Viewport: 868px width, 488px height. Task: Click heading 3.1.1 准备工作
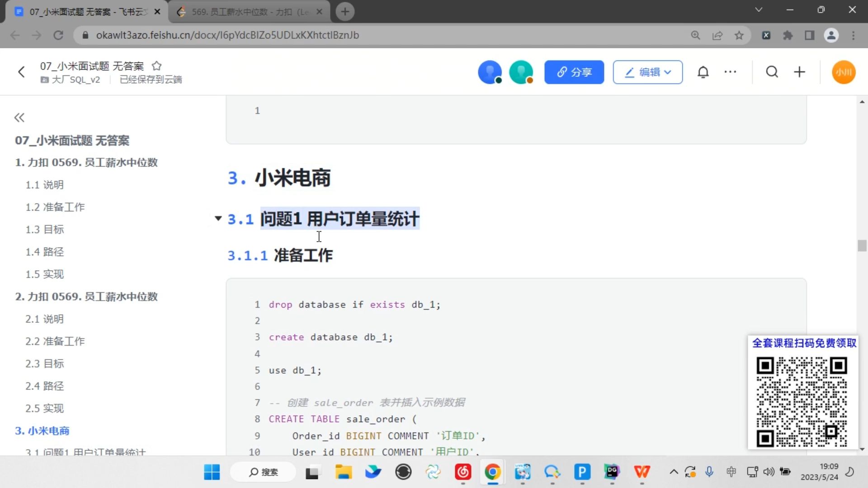pos(280,255)
